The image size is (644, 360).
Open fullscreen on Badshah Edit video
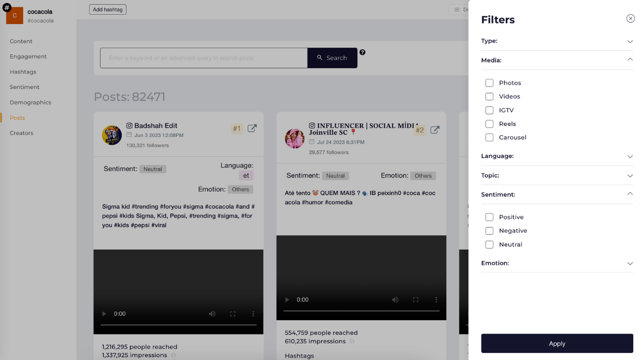tap(233, 313)
